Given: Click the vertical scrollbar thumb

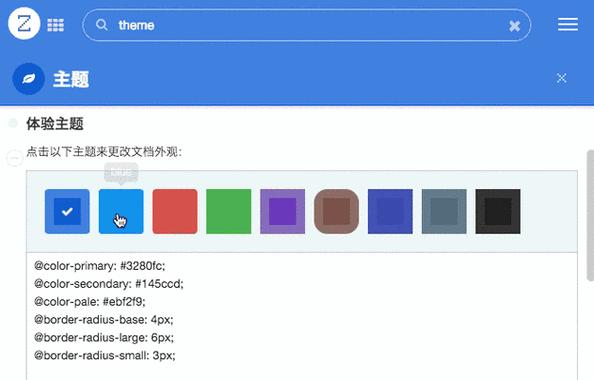Looking at the screenshot, I should click(590, 215).
